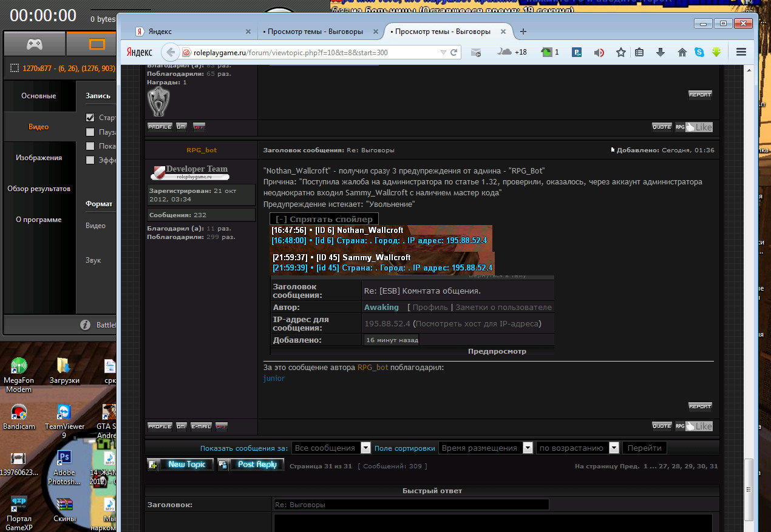Open the weather +18 widget
The width and height of the screenshot is (771, 532).
point(512,52)
